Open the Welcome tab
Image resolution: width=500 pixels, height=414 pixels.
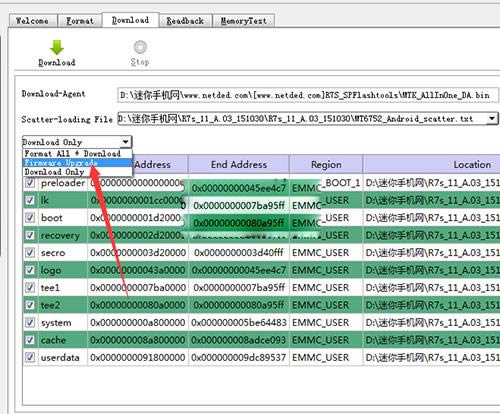coord(32,21)
